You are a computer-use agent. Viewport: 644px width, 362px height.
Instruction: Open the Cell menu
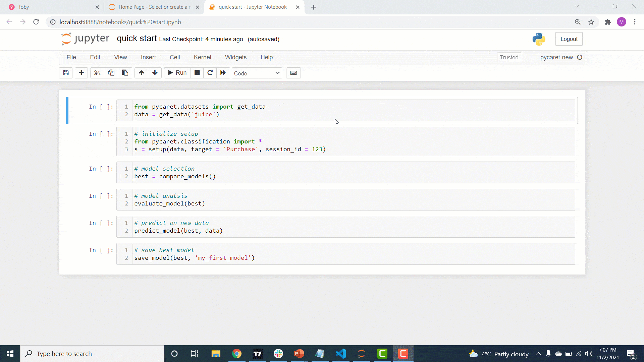click(175, 57)
